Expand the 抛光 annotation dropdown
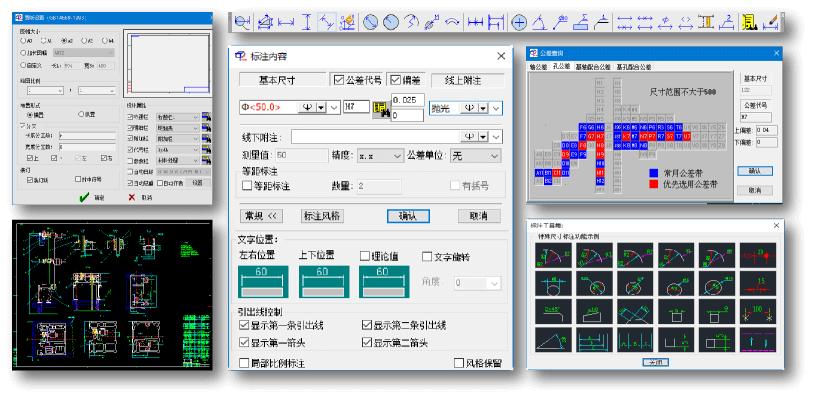813x399 pixels. click(496, 108)
